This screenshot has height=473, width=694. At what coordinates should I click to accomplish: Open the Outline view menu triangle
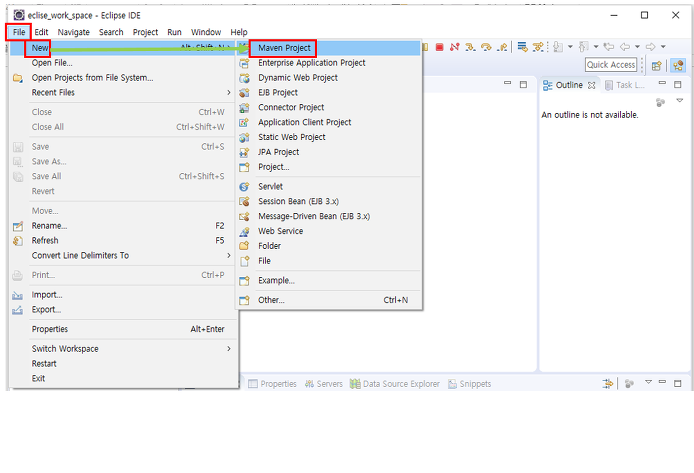680,101
